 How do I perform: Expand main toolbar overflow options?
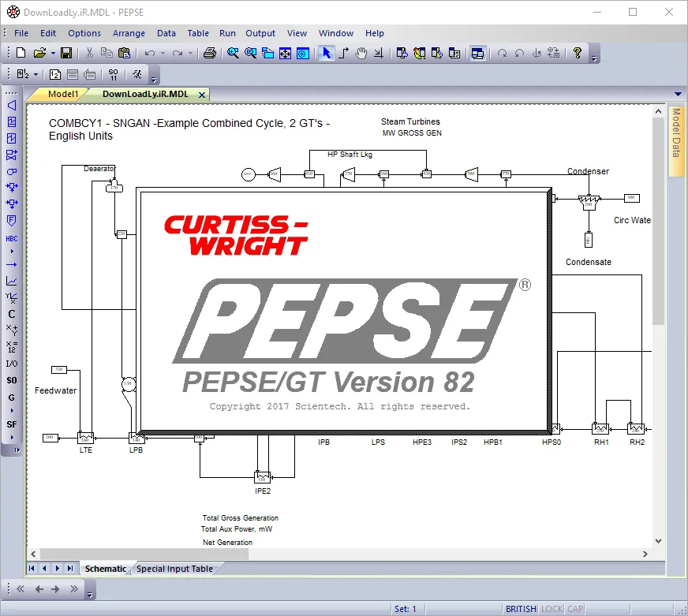click(594, 58)
